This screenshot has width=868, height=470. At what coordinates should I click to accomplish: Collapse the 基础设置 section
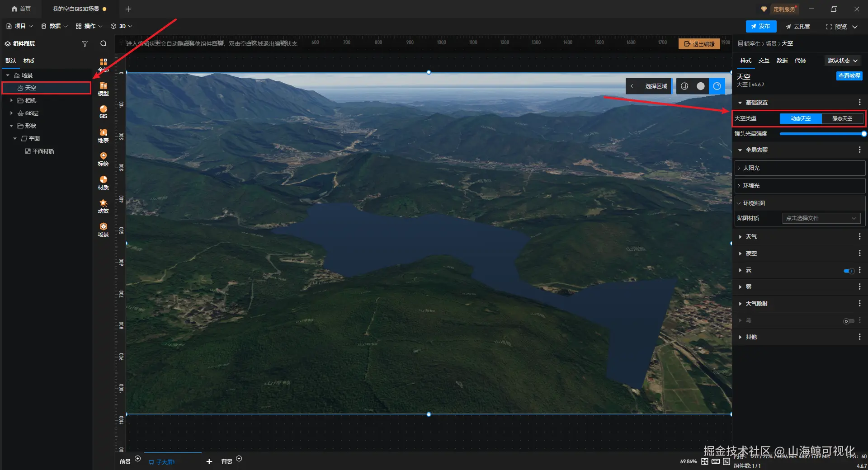pos(740,103)
